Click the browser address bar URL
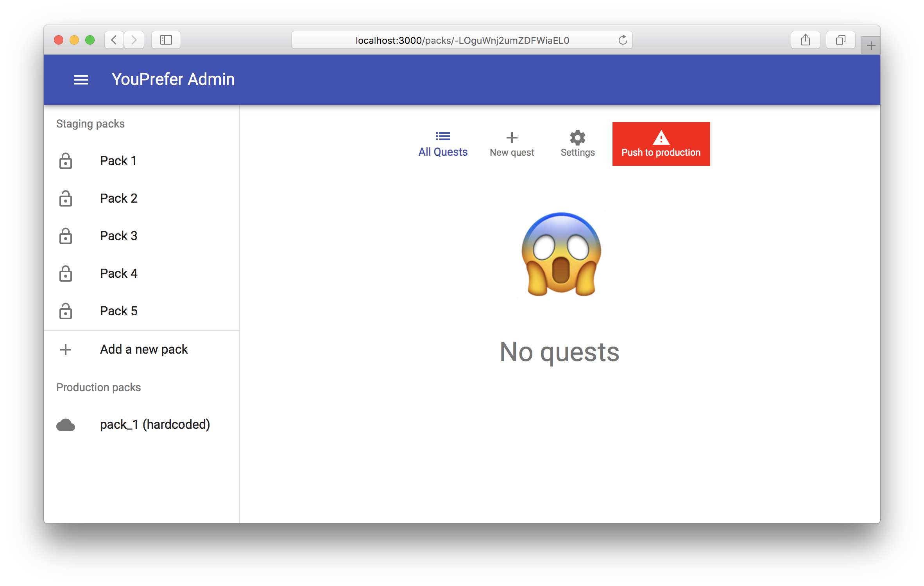The width and height of the screenshot is (924, 586). click(x=462, y=40)
